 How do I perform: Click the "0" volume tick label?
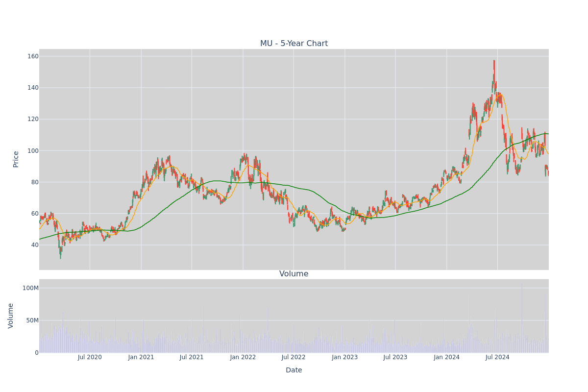[x=37, y=353]
